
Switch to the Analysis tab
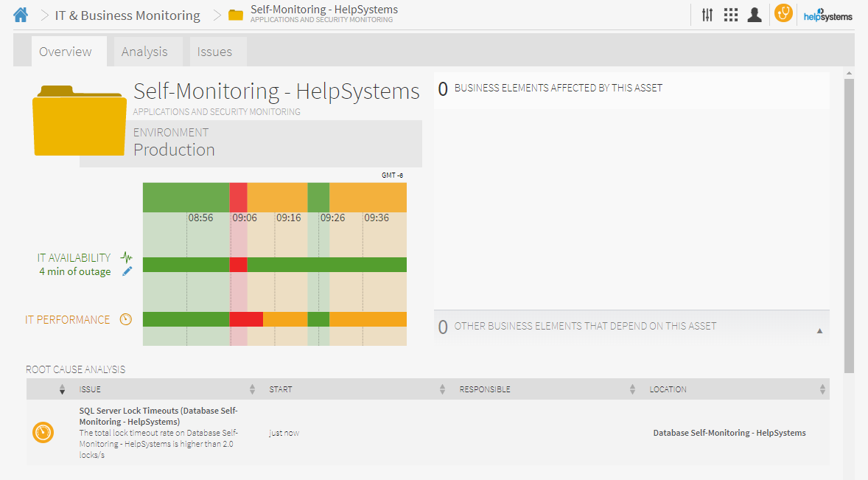(x=145, y=52)
